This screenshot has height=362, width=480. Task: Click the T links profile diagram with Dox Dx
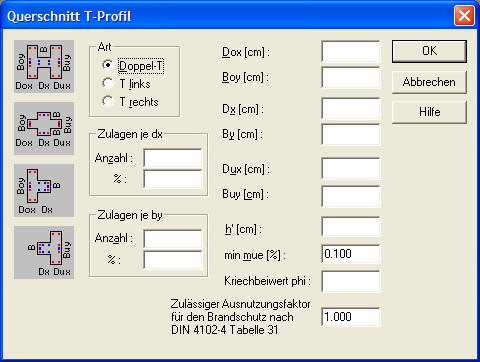coord(44,190)
